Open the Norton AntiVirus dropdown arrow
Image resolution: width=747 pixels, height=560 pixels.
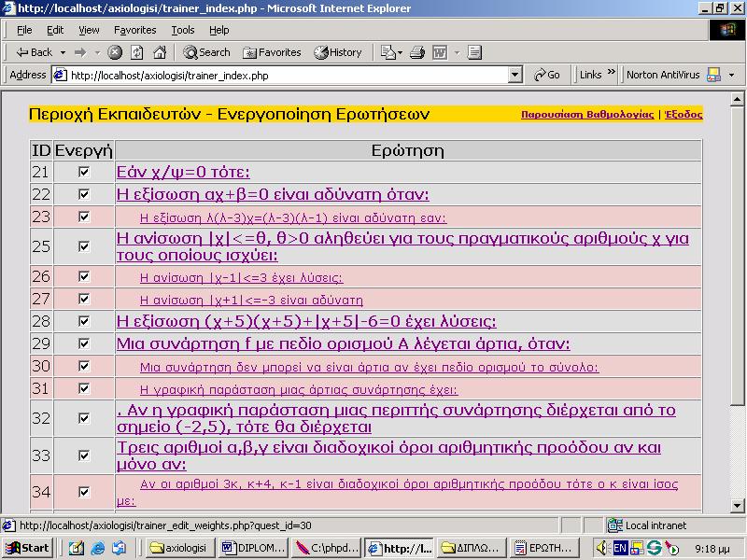[x=731, y=75]
